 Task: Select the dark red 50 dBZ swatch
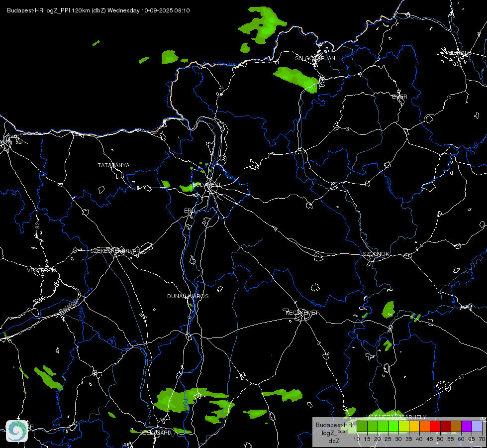(446, 426)
